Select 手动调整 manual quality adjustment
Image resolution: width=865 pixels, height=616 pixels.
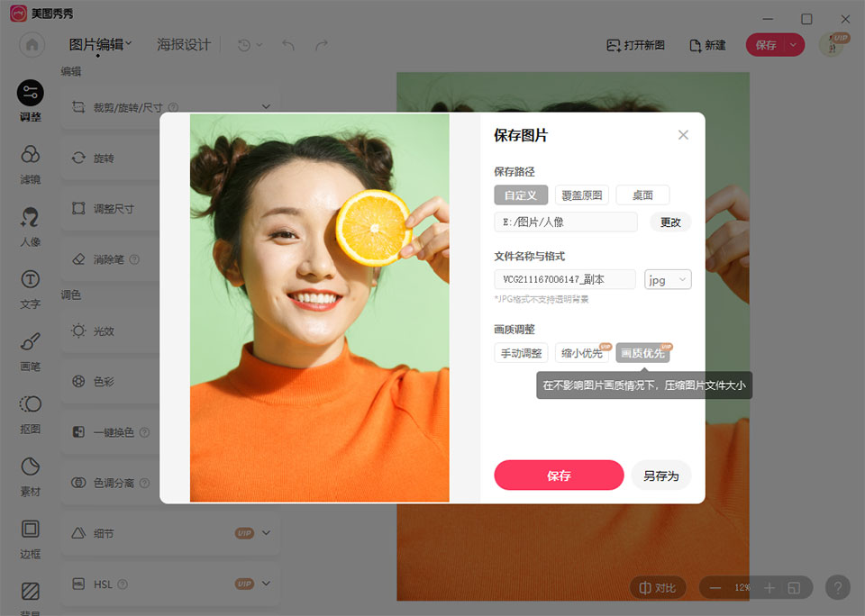521,353
